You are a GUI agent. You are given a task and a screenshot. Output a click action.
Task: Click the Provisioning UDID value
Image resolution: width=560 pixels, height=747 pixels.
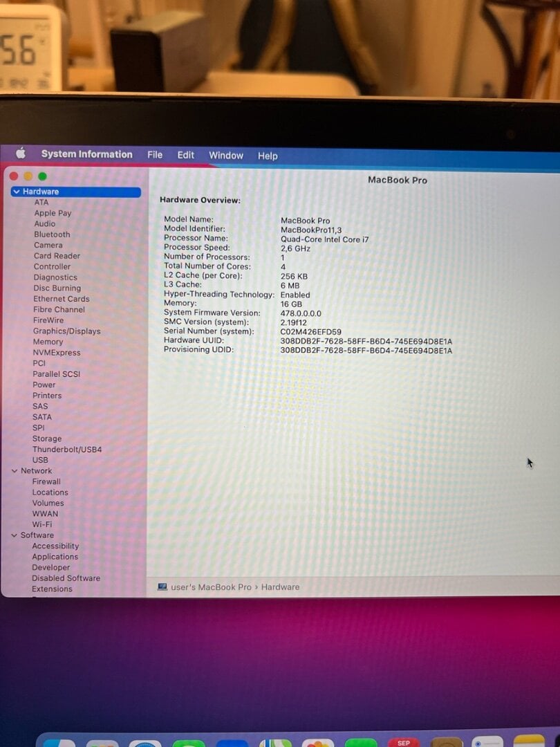point(366,351)
